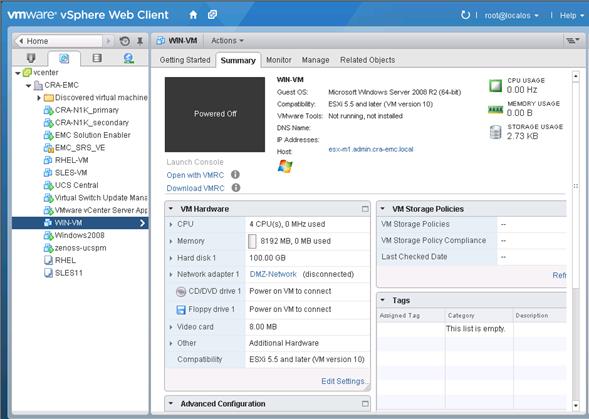Open the Help dropdown menu
The image size is (589, 419).
coord(572,15)
